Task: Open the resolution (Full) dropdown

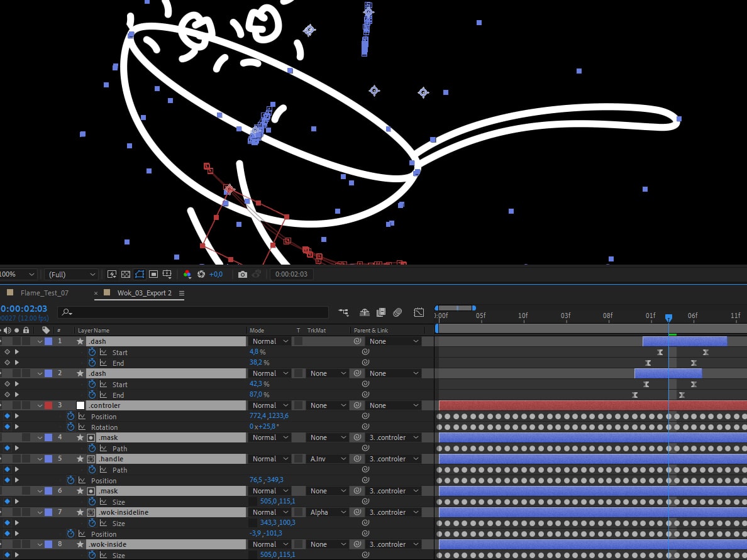Action: (x=72, y=275)
